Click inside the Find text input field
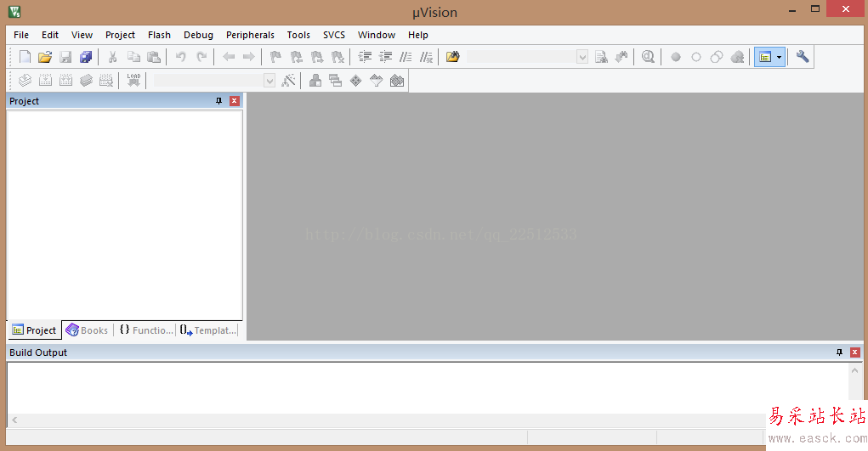The height and width of the screenshot is (451, 868). pos(521,56)
